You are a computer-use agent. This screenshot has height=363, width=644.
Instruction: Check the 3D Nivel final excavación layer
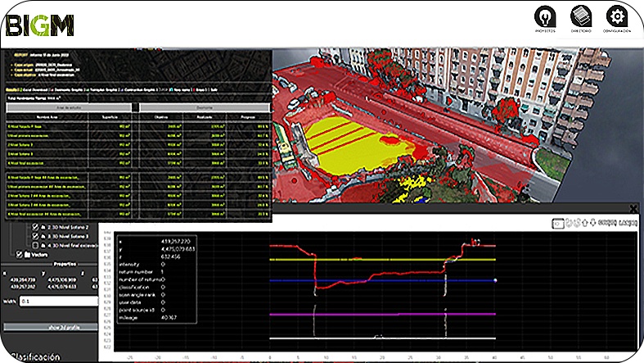click(x=35, y=245)
